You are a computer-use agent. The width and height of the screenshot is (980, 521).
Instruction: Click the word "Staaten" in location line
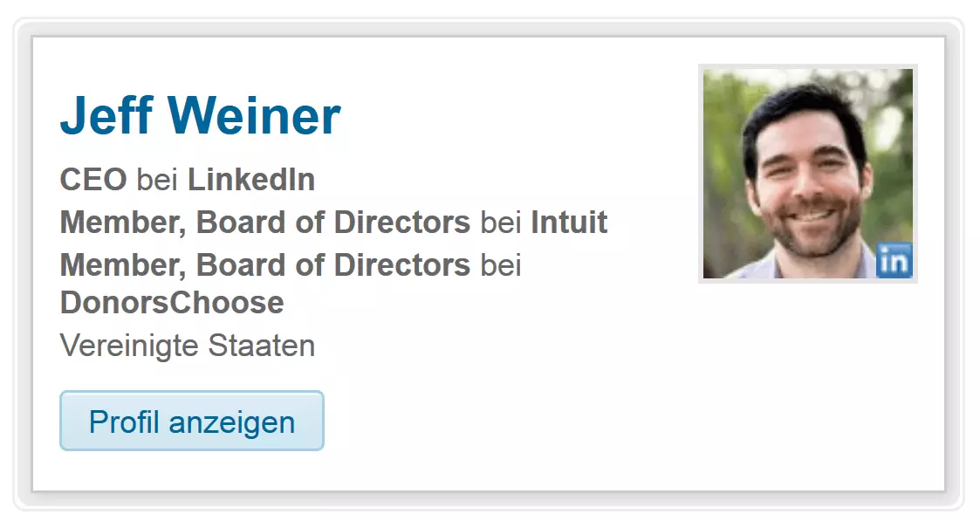pos(262,346)
